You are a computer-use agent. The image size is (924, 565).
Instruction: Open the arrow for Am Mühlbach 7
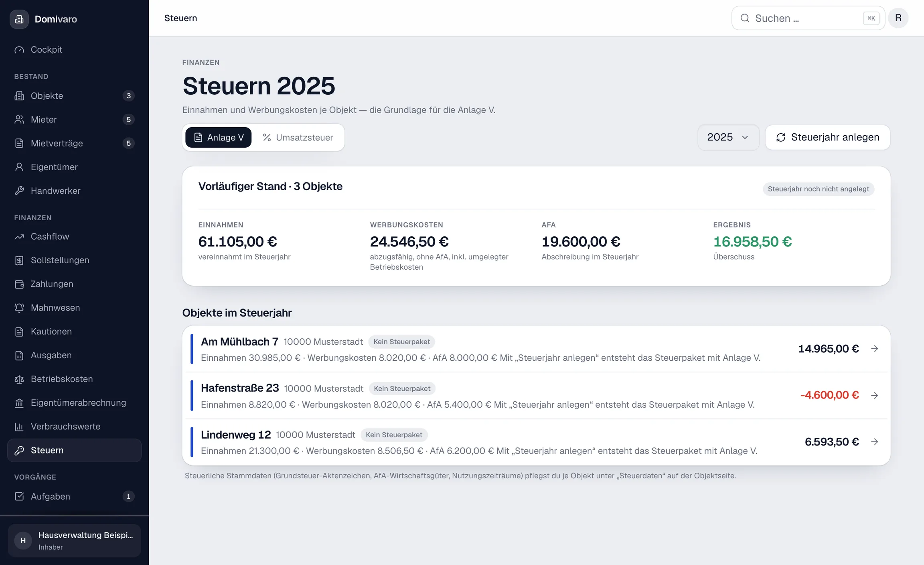click(875, 349)
